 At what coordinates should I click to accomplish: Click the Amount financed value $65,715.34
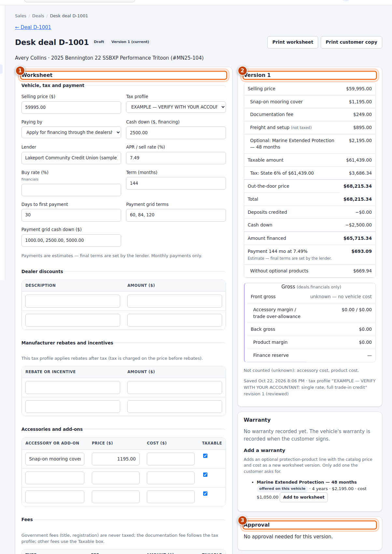click(x=357, y=239)
